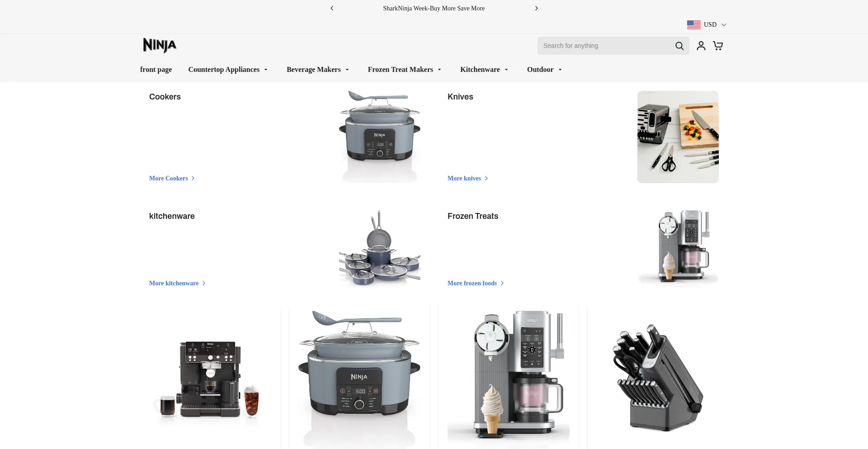Click the More frozen foods link
The image size is (868, 449).
476,283
